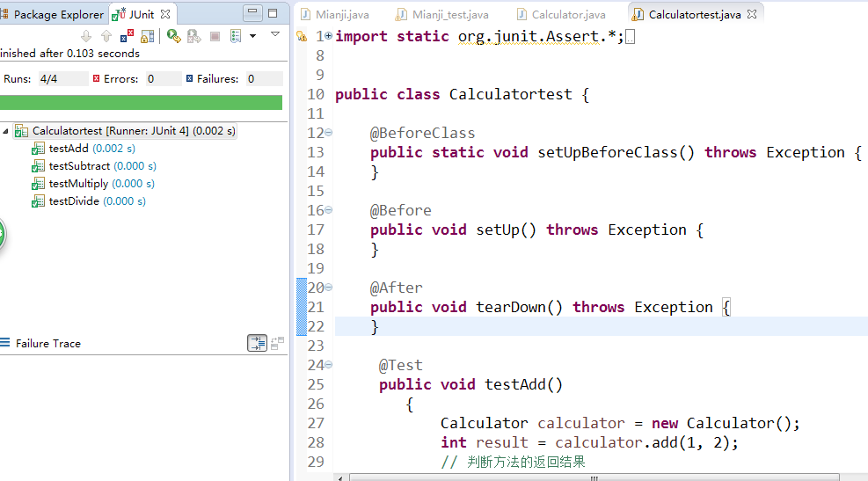
Task: Click the testDivide passed-test icon
Action: pyautogui.click(x=38, y=201)
